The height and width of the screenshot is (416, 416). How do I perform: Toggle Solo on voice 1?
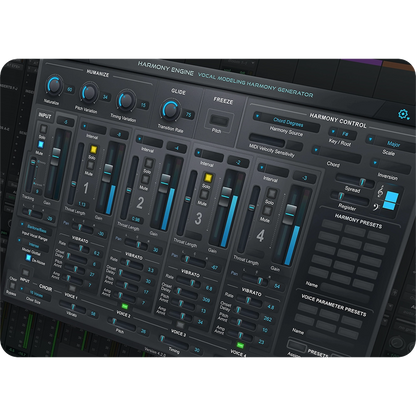(93, 149)
